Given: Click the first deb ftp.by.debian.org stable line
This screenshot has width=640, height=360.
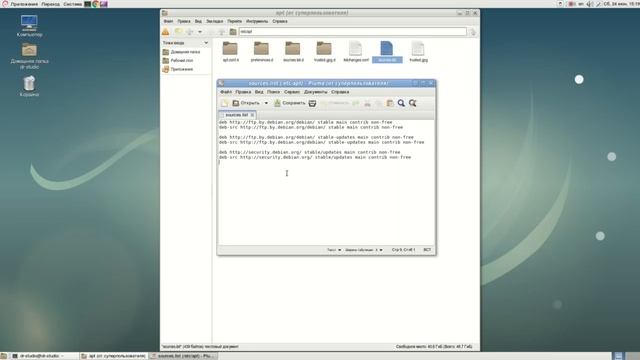Looking at the screenshot, I should [x=305, y=122].
